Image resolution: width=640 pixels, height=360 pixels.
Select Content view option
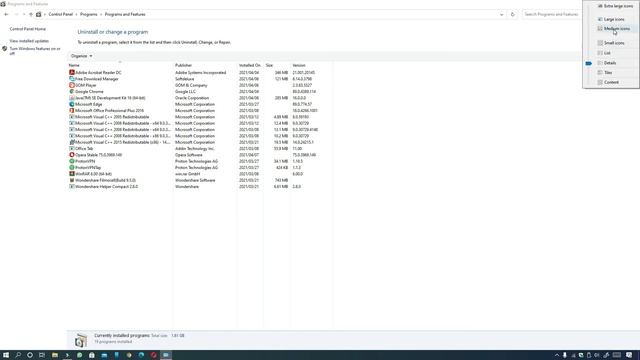point(608,82)
